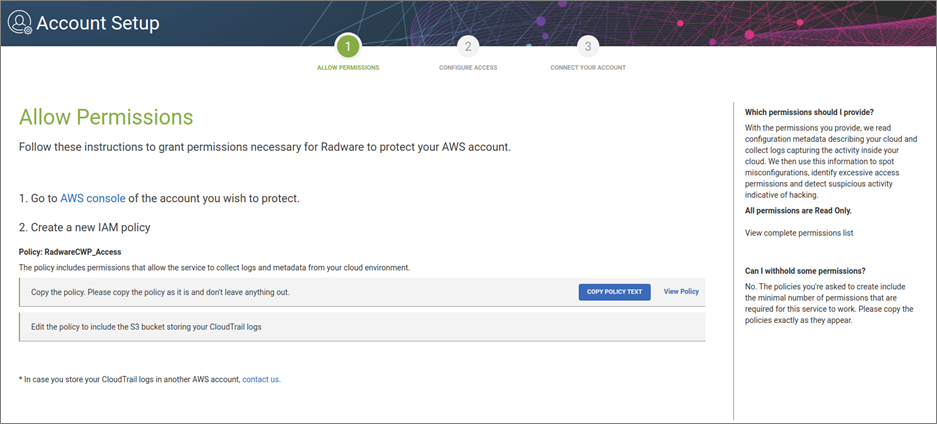The height and width of the screenshot is (424, 937).
Task: Click the Policy: RadwareCWP_Access label
Action: pyautogui.click(x=71, y=252)
